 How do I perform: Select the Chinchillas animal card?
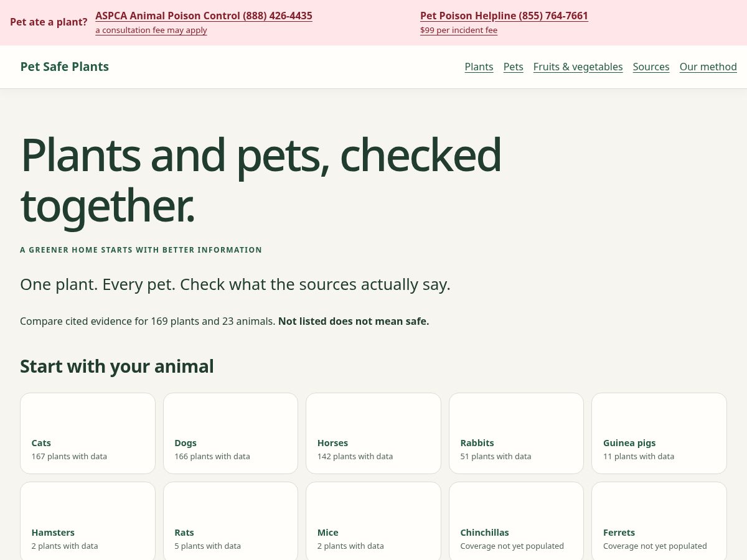(516, 521)
